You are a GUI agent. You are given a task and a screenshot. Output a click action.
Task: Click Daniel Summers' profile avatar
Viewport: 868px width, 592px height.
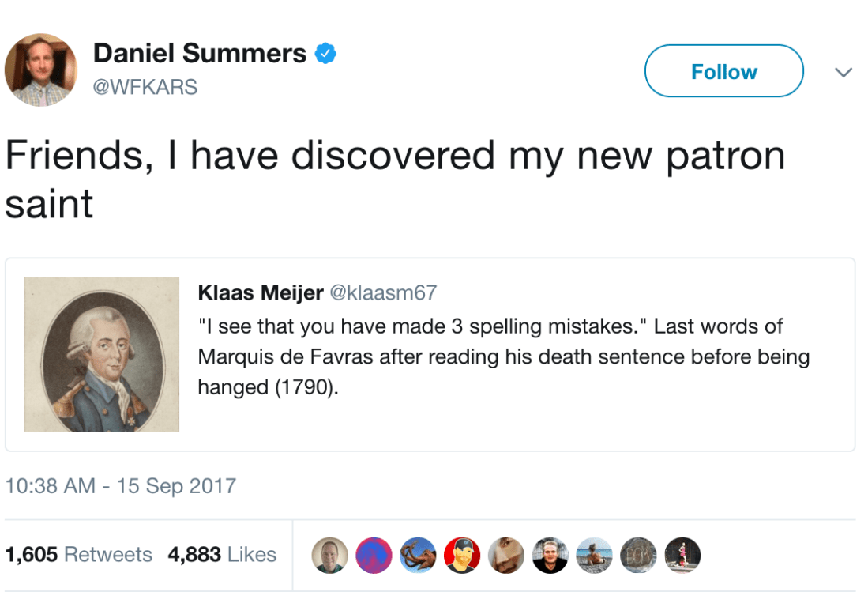click(x=41, y=70)
